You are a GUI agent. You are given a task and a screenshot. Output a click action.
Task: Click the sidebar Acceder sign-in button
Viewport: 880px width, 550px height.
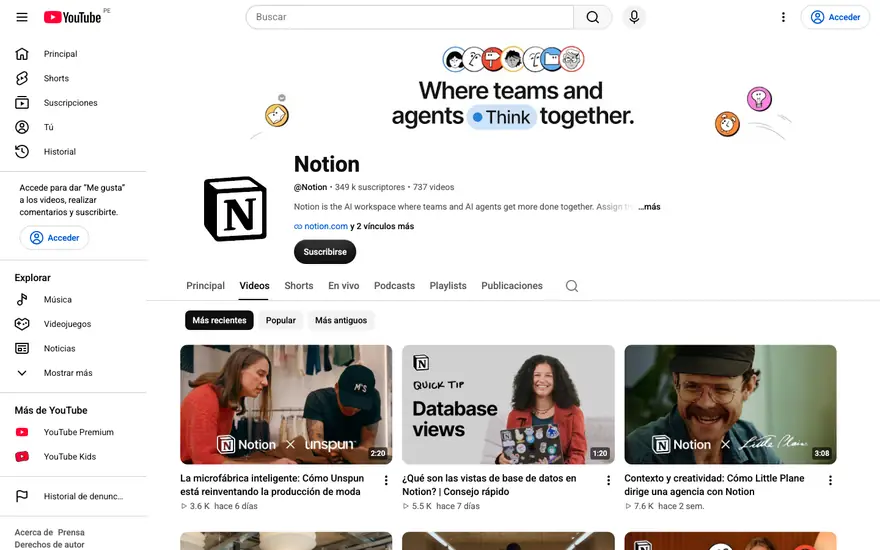(x=54, y=237)
